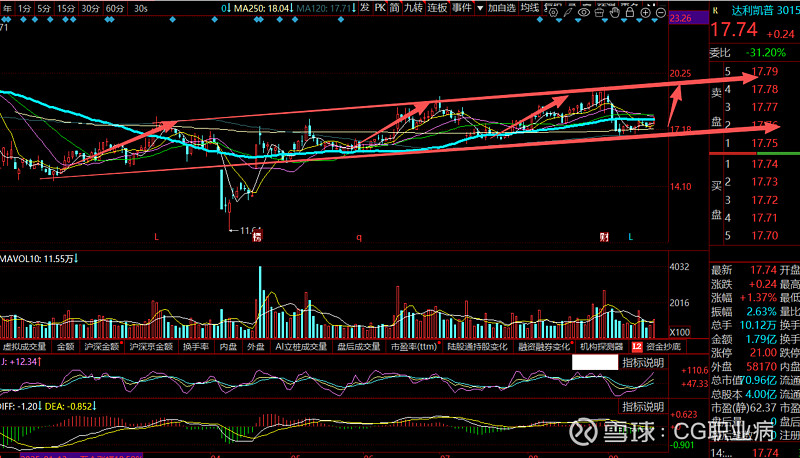Expand dropdown arrow after 事件
Image resolution: width=800 pixels, height=458 pixels.
point(480,8)
